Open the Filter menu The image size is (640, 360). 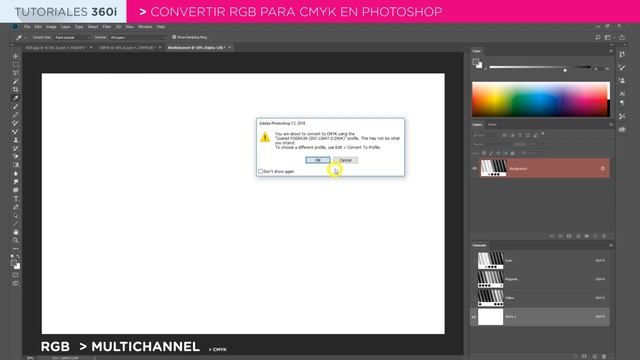pos(107,27)
